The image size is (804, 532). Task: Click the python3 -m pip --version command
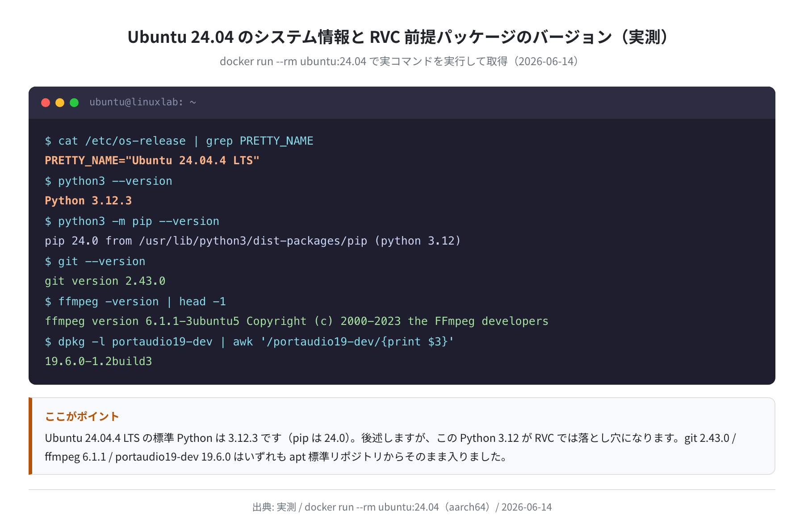[x=132, y=221]
